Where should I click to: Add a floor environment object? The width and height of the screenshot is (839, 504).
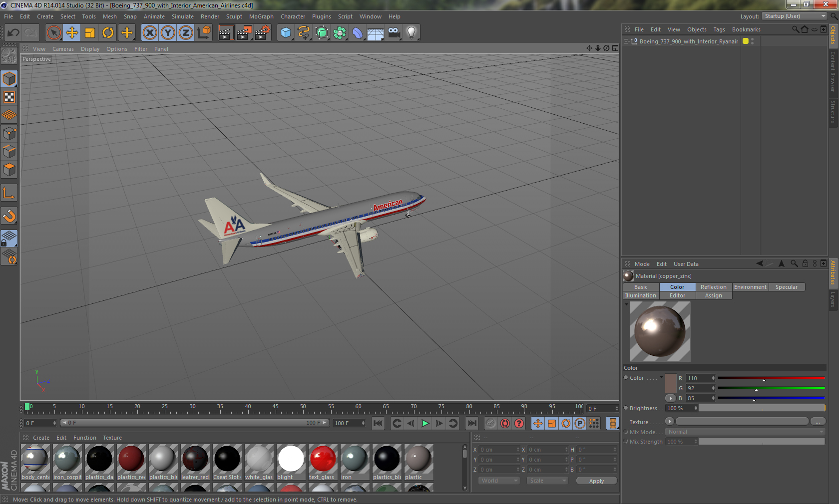tap(376, 33)
